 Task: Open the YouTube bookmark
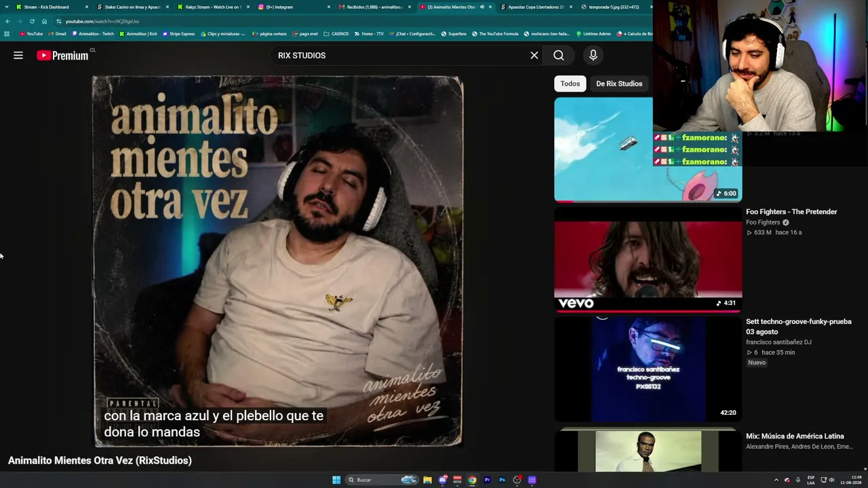pyautogui.click(x=31, y=34)
